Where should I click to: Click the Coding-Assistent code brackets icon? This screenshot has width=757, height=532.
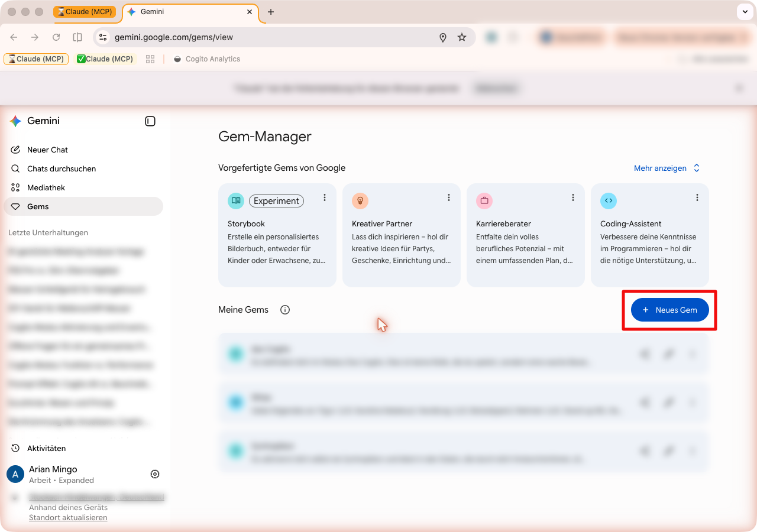pyautogui.click(x=609, y=201)
